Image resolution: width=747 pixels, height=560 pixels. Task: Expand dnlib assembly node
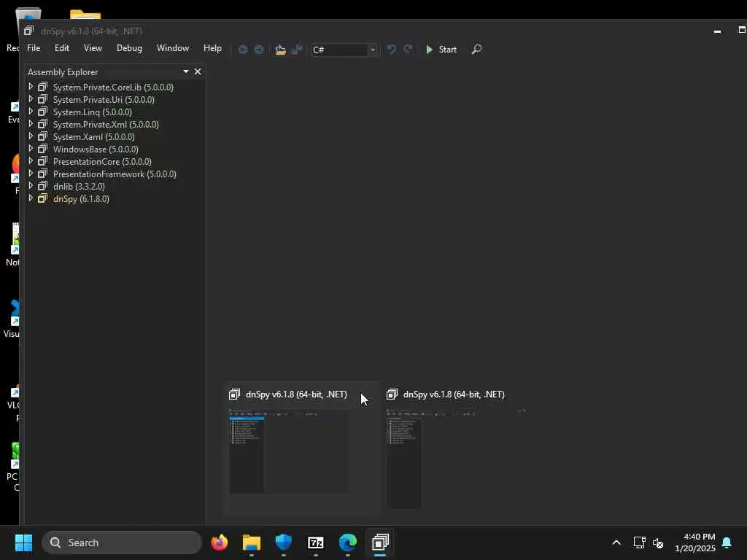point(31,186)
